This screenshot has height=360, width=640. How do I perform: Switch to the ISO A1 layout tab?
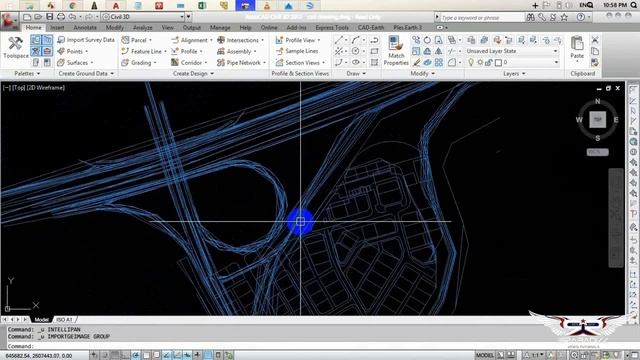tap(64, 319)
